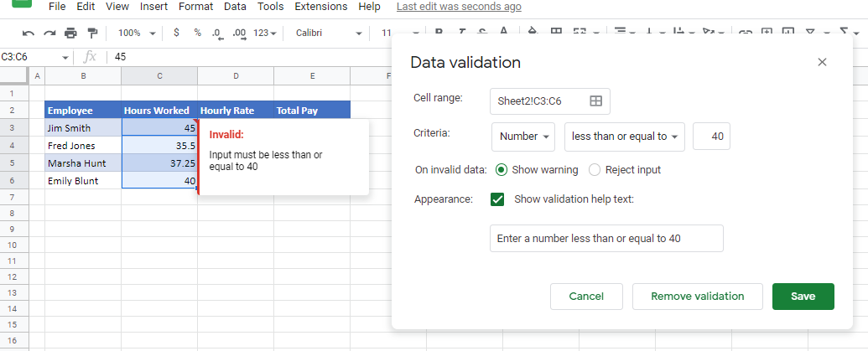
Task: Close the Data validation dialog
Action: tap(822, 62)
